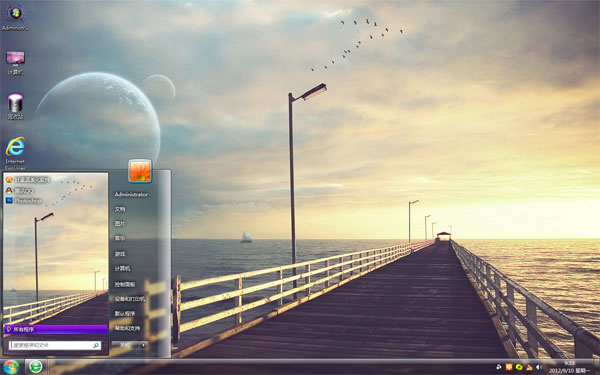600x375 pixels.
Task: Open the green IE browser taskbar icon
Action: click(36, 367)
